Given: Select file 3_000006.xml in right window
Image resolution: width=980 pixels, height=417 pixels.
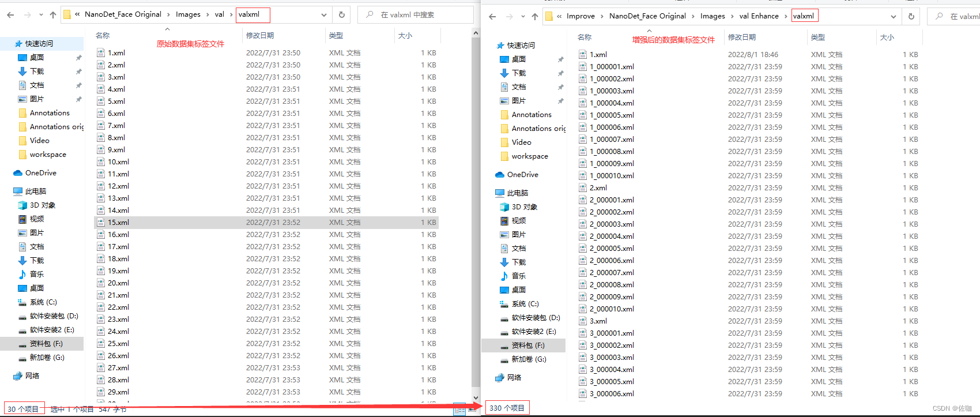Looking at the screenshot, I should (x=612, y=393).
